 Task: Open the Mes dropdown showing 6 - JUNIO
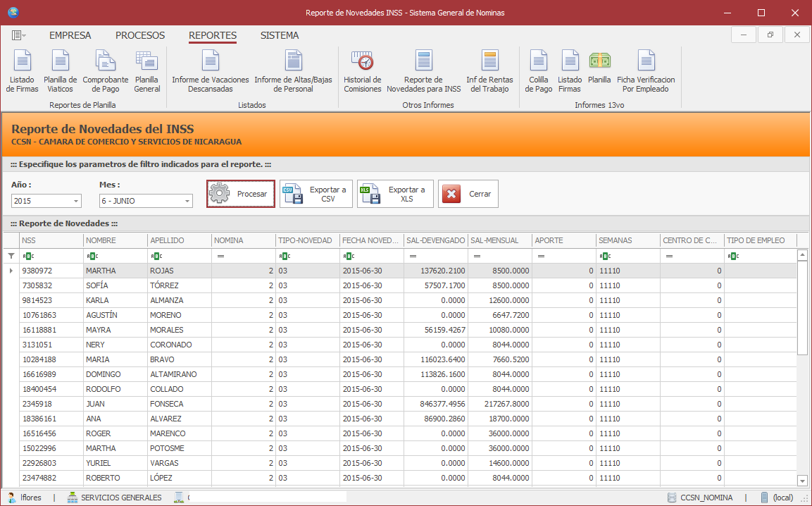click(187, 201)
